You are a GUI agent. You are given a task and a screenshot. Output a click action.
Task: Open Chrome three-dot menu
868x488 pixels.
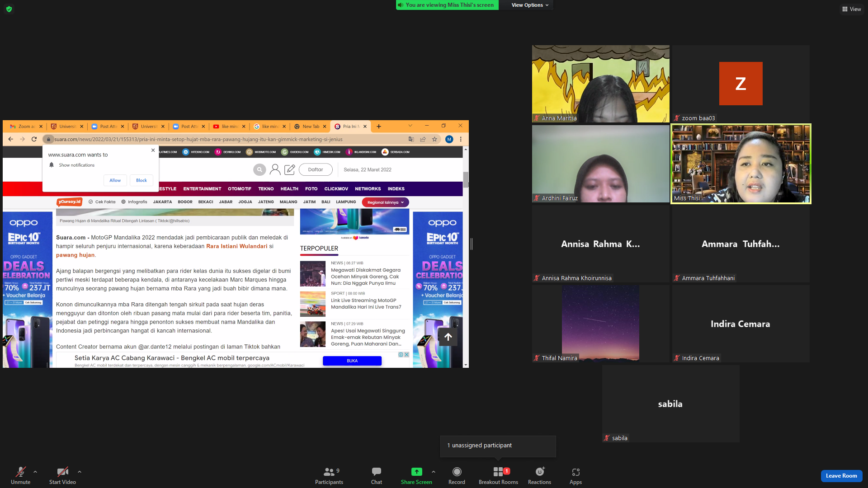(x=461, y=139)
